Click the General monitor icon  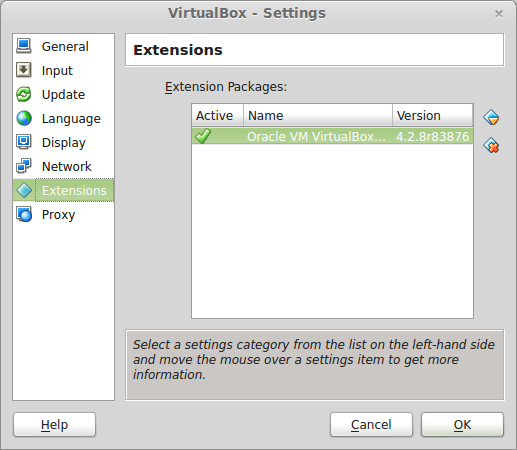tap(24, 46)
